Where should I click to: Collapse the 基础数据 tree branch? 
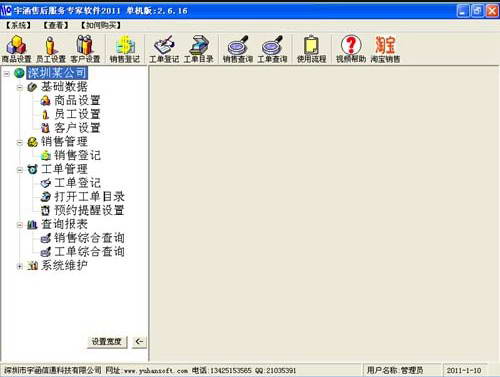(x=20, y=87)
